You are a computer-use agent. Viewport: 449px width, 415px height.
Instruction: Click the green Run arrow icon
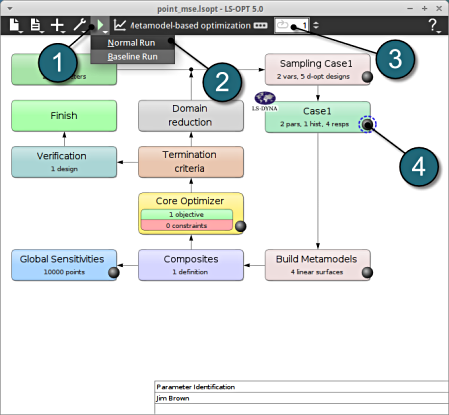click(x=100, y=25)
